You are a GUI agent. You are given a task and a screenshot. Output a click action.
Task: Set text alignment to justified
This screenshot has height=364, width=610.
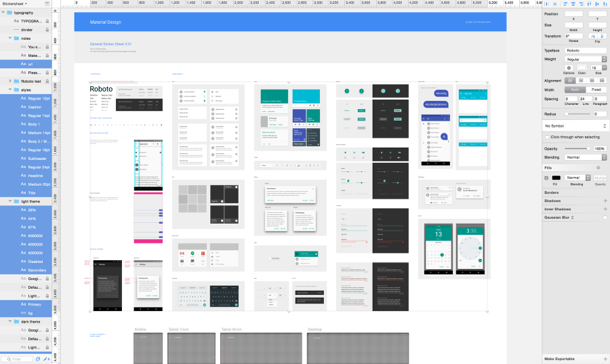coord(602,81)
